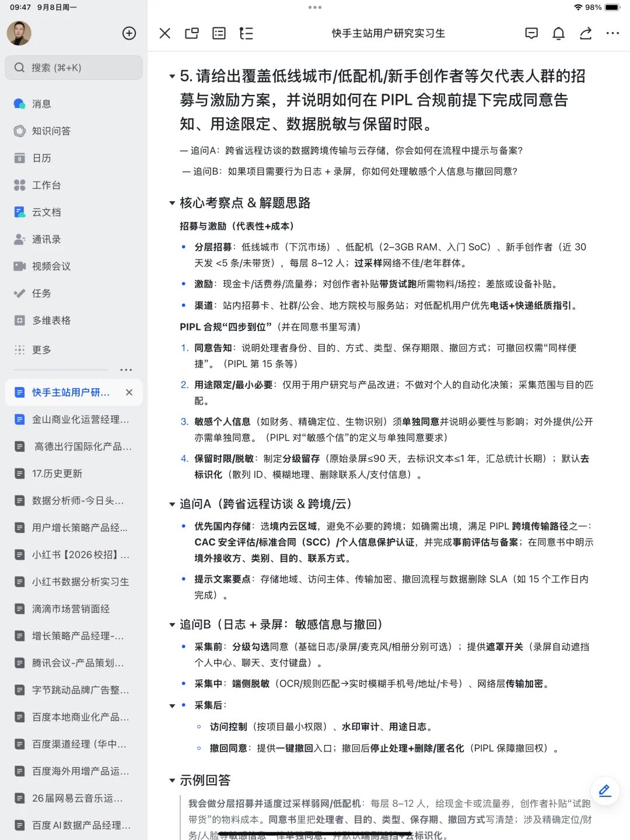
Task: Open 工作台 workbench
Action: click(73, 185)
